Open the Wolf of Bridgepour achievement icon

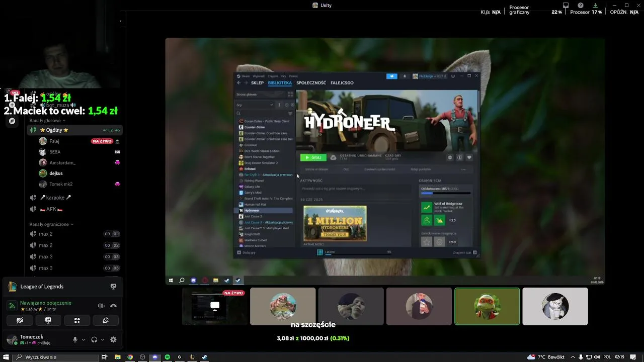tap(427, 208)
